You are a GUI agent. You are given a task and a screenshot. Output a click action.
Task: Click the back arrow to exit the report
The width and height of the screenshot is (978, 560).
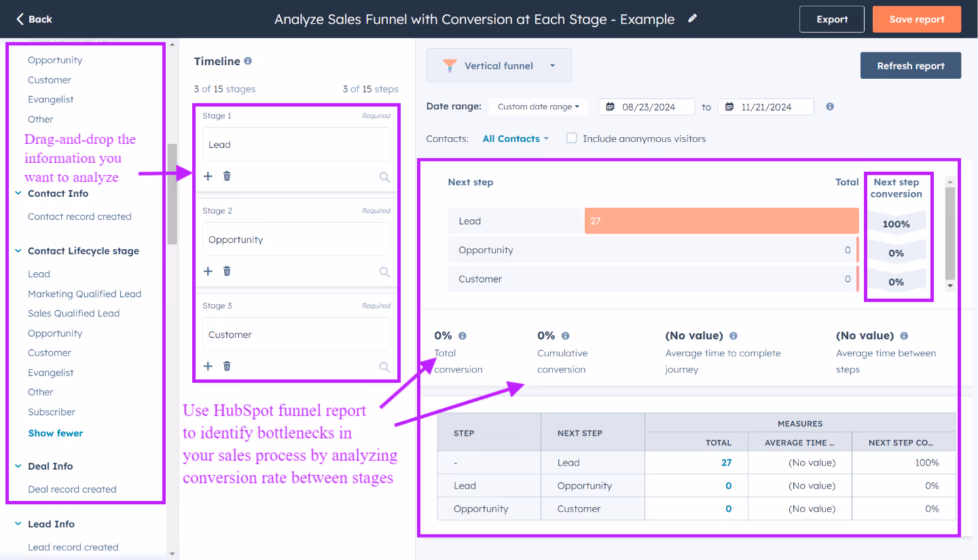(18, 19)
